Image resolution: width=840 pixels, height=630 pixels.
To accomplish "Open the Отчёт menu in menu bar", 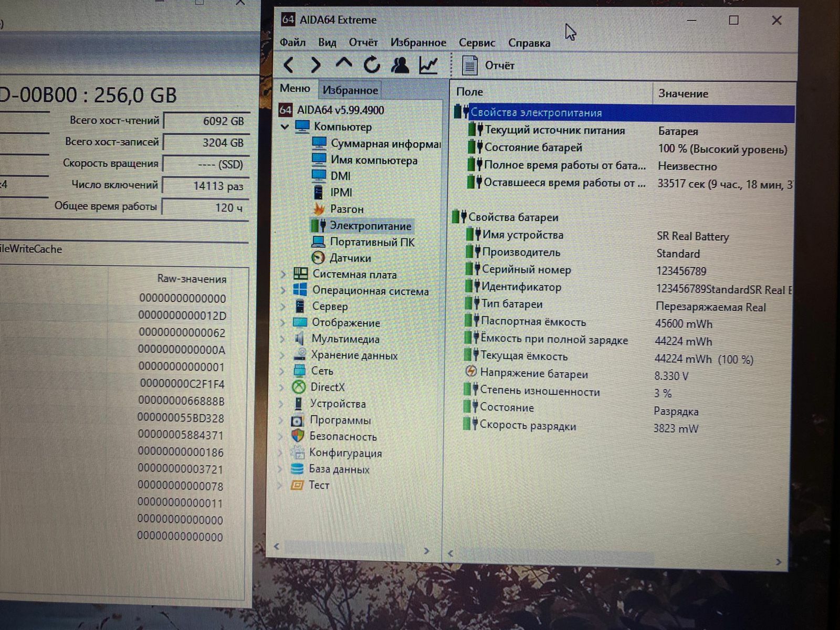I will [363, 43].
